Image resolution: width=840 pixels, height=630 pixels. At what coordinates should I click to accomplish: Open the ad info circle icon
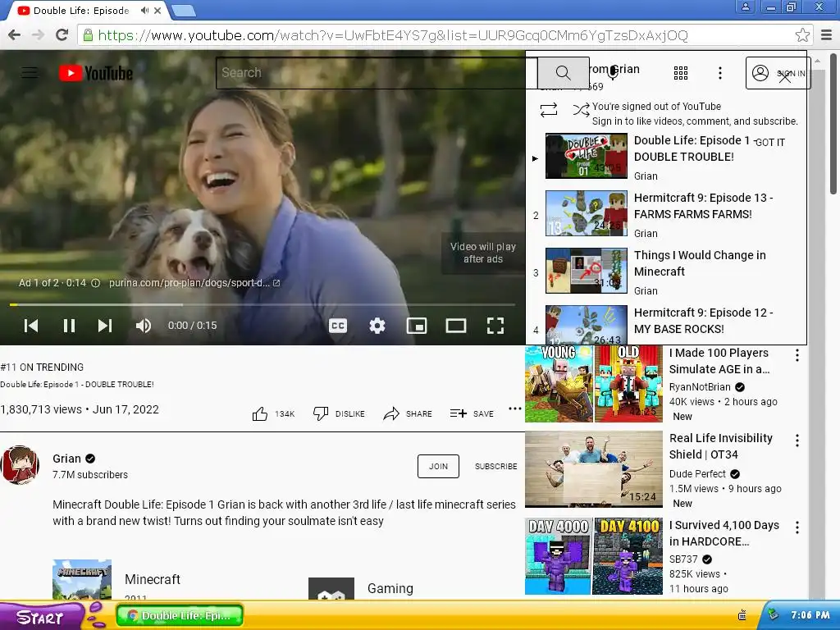coord(95,283)
